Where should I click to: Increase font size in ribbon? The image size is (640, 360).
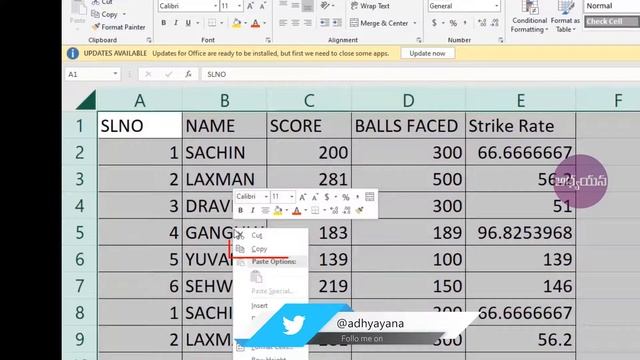tap(250, 6)
